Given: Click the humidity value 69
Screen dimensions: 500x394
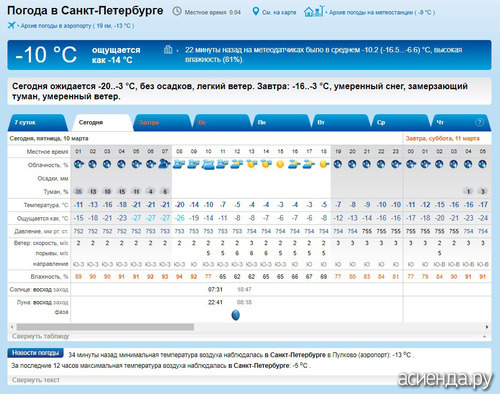Looking at the screenshot, I should point(324,277).
